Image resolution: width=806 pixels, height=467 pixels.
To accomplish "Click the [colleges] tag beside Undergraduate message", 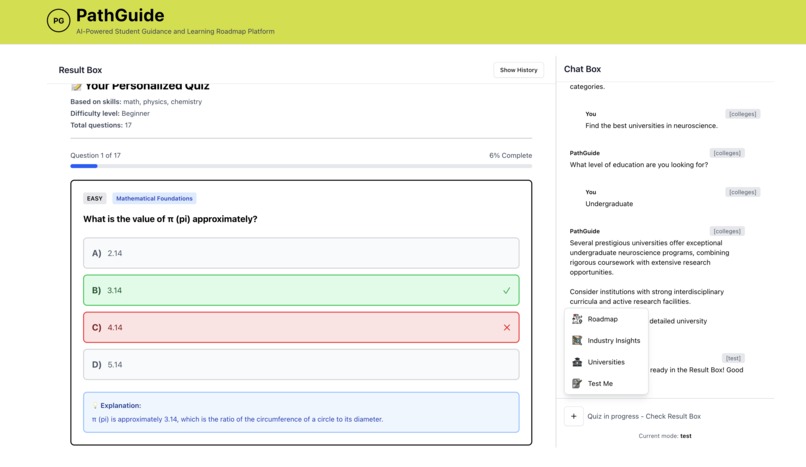I will pyautogui.click(x=743, y=192).
